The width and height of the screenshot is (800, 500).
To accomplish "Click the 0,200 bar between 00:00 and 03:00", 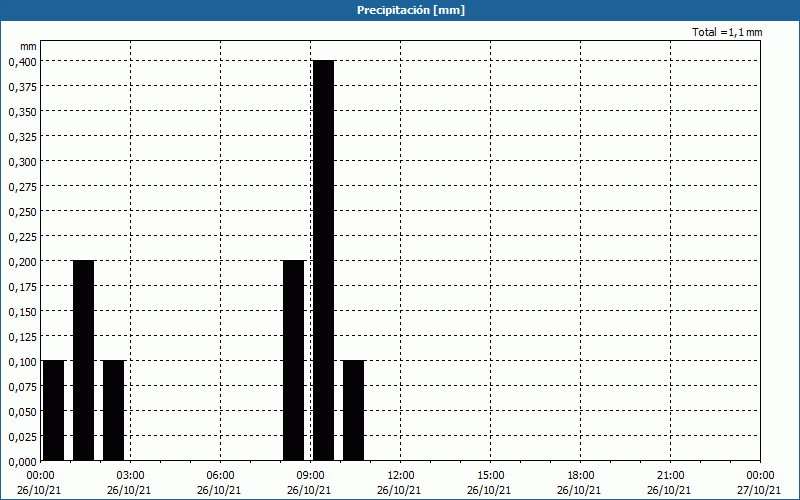I will (84, 360).
